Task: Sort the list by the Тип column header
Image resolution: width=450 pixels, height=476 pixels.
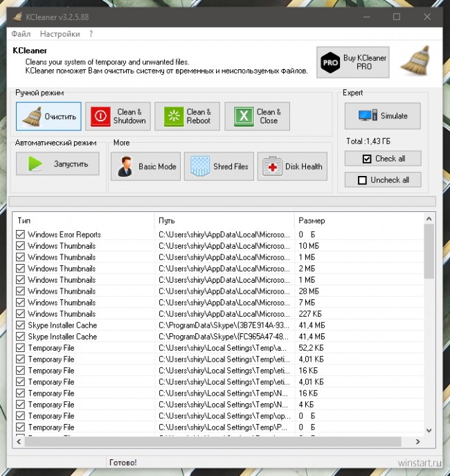Action: (x=83, y=221)
